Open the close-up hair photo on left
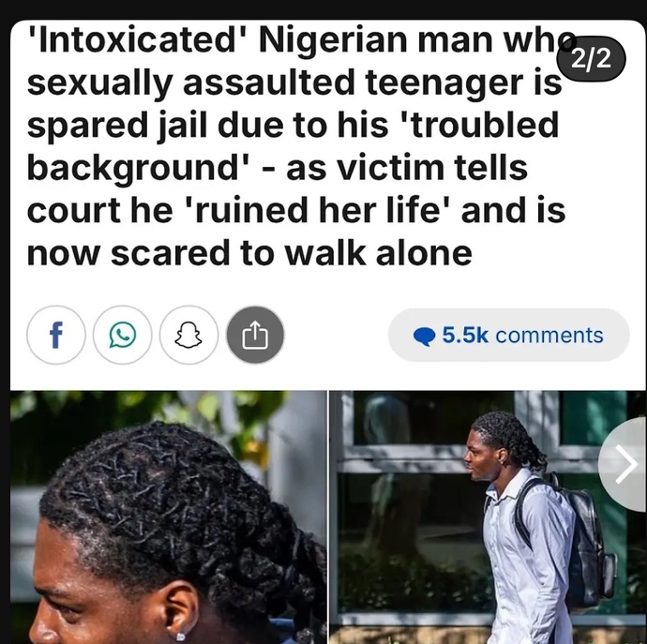 pyautogui.click(x=169, y=517)
